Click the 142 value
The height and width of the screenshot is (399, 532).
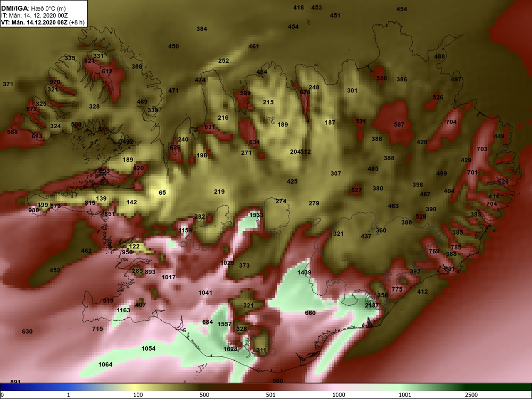(131, 202)
